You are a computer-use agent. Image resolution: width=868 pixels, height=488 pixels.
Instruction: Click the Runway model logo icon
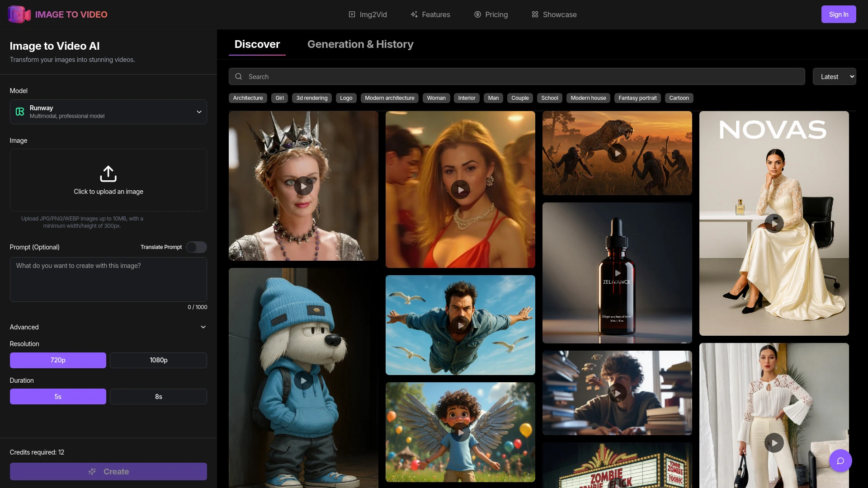click(20, 112)
